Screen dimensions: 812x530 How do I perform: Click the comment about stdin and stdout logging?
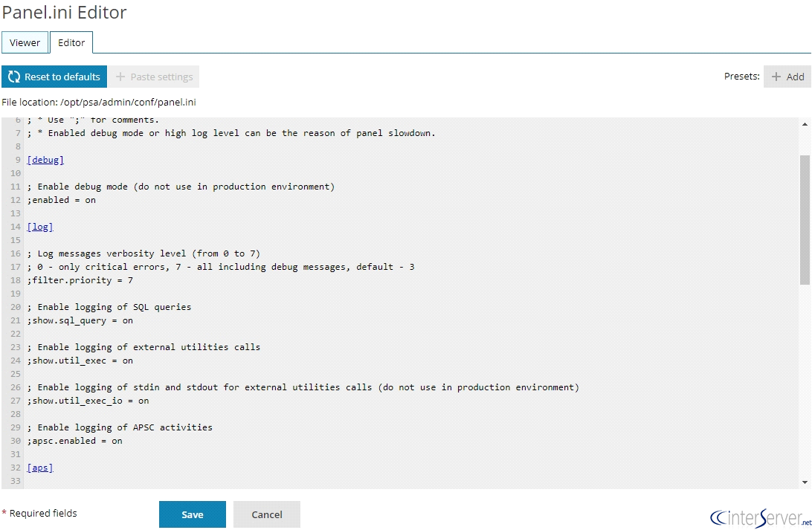[303, 387]
